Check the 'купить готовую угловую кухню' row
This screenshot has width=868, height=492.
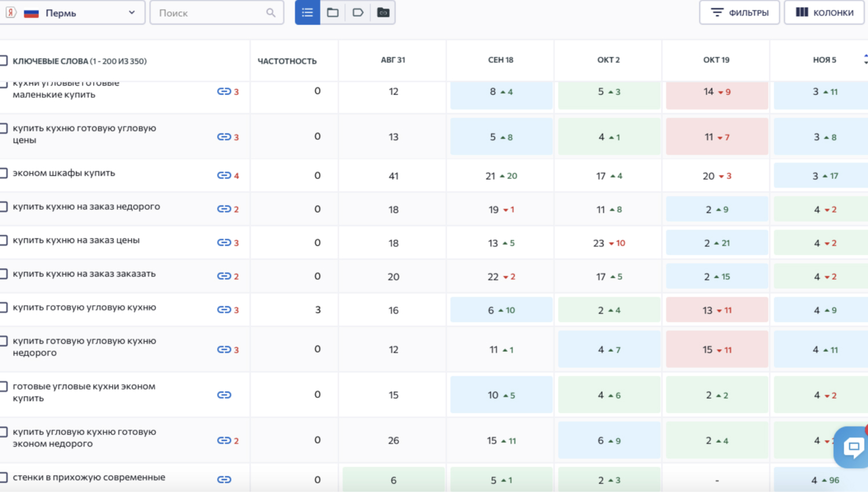3,308
